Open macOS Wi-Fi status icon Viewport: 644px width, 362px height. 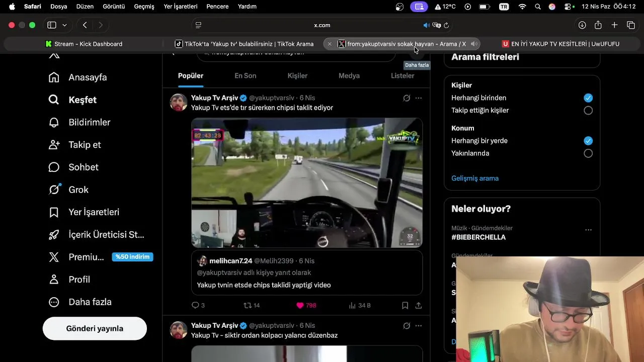(x=522, y=7)
